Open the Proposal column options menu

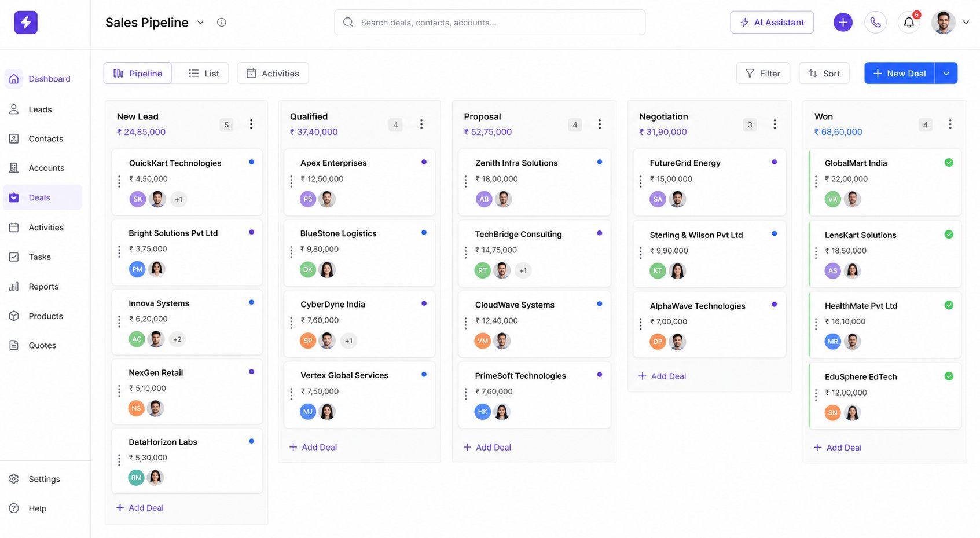coord(600,124)
